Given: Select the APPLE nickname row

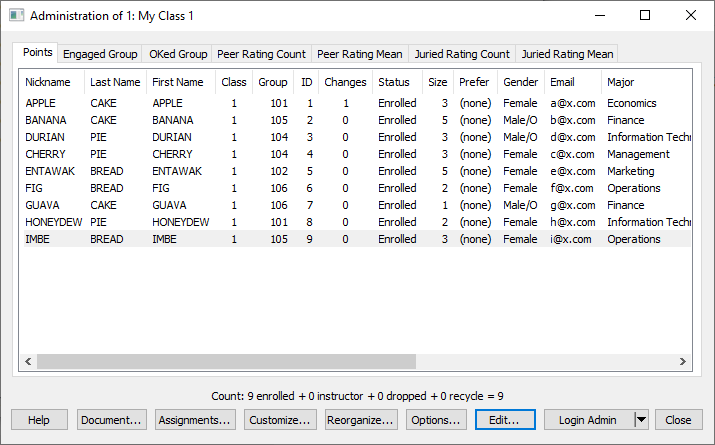Looking at the screenshot, I should pos(41,103).
